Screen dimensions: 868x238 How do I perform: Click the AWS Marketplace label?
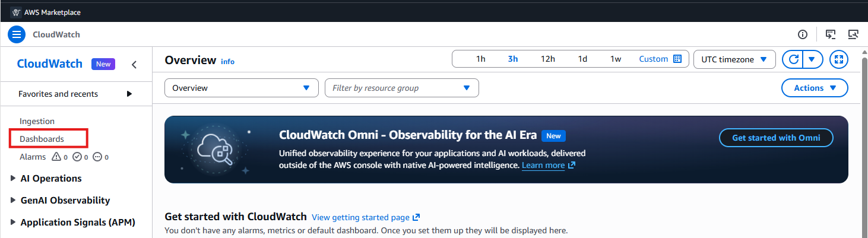52,12
